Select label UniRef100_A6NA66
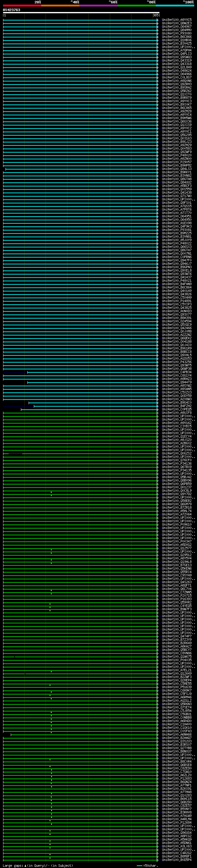The image size is (197, 868). point(177,735)
